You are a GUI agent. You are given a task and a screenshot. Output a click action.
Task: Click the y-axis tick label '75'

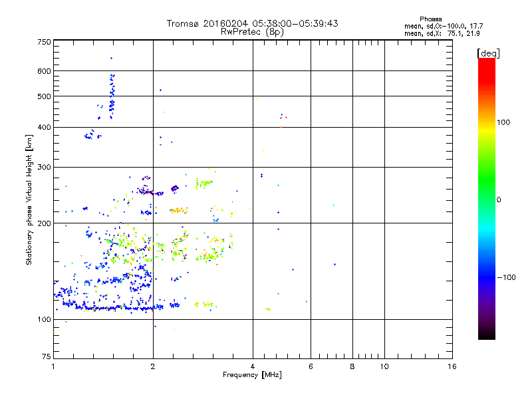(47, 356)
